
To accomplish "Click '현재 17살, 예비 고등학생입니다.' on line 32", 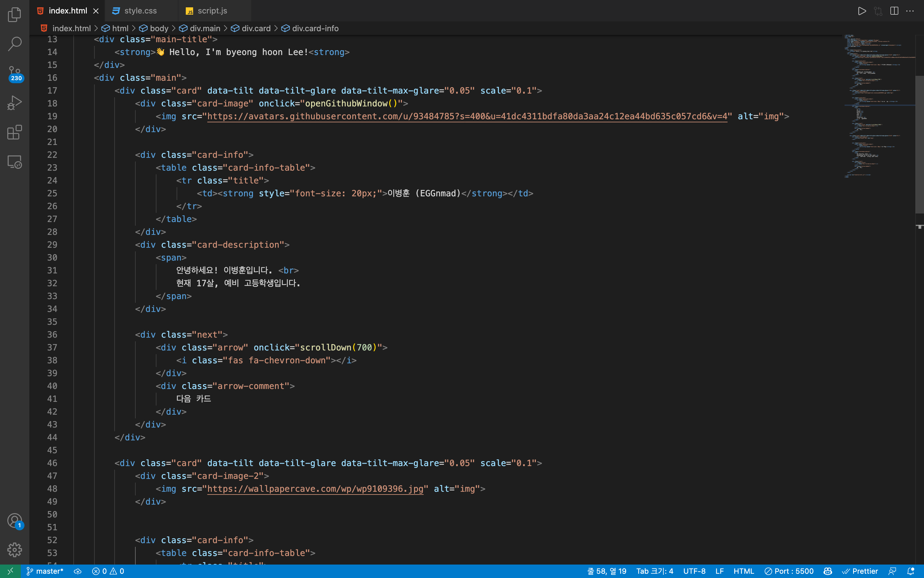I will pos(238,283).
